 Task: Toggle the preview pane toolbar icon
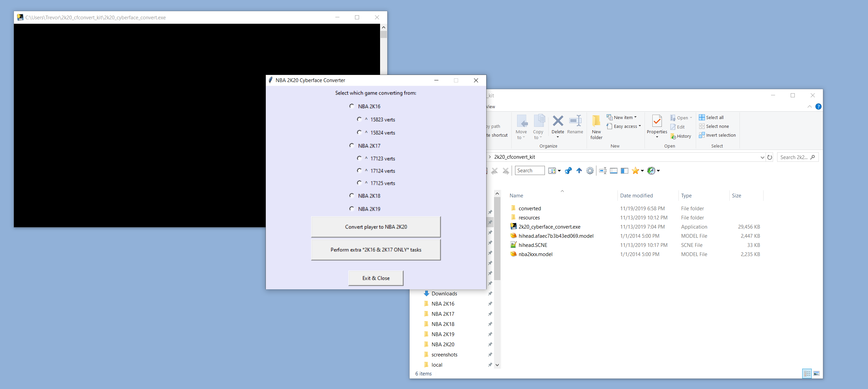[614, 171]
